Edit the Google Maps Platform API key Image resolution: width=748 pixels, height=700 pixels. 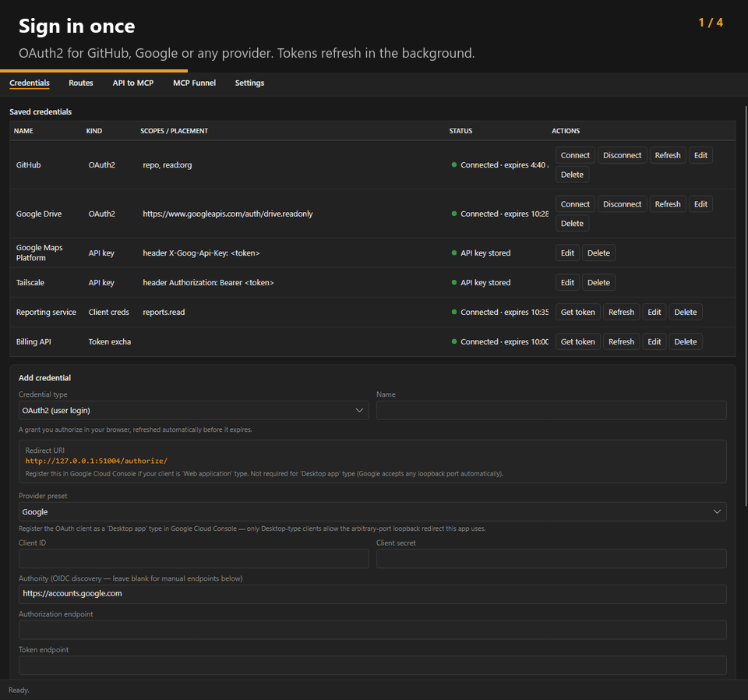[567, 253]
